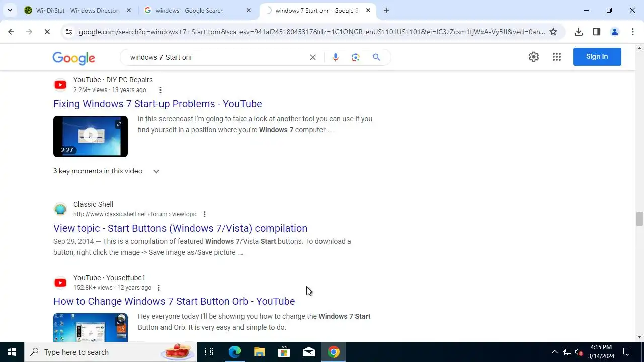Click YouTube favicon of DIY PC Repairs result
This screenshot has width=644, height=362.
pyautogui.click(x=60, y=85)
